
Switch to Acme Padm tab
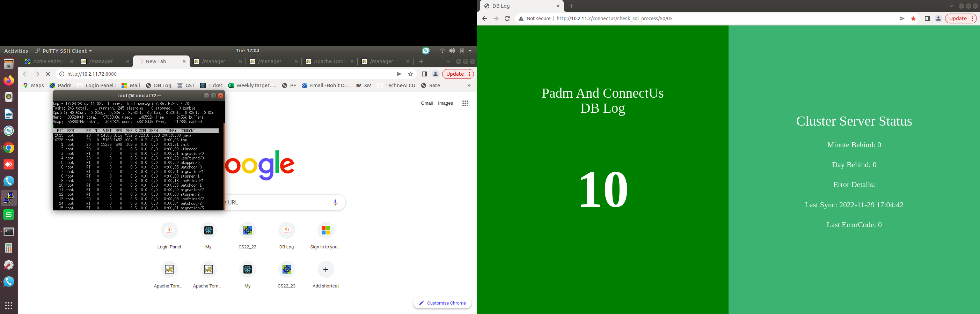coord(49,61)
